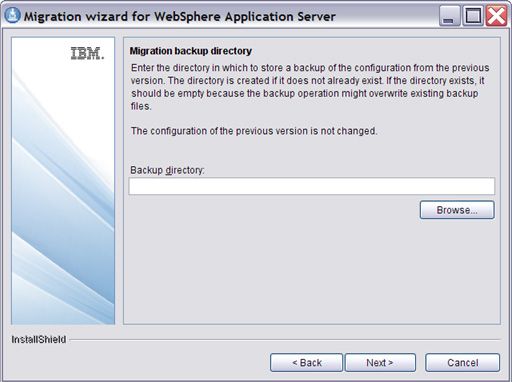The image size is (512, 382).
Task: Select the "Migration backup directory" heading
Action: [191, 51]
